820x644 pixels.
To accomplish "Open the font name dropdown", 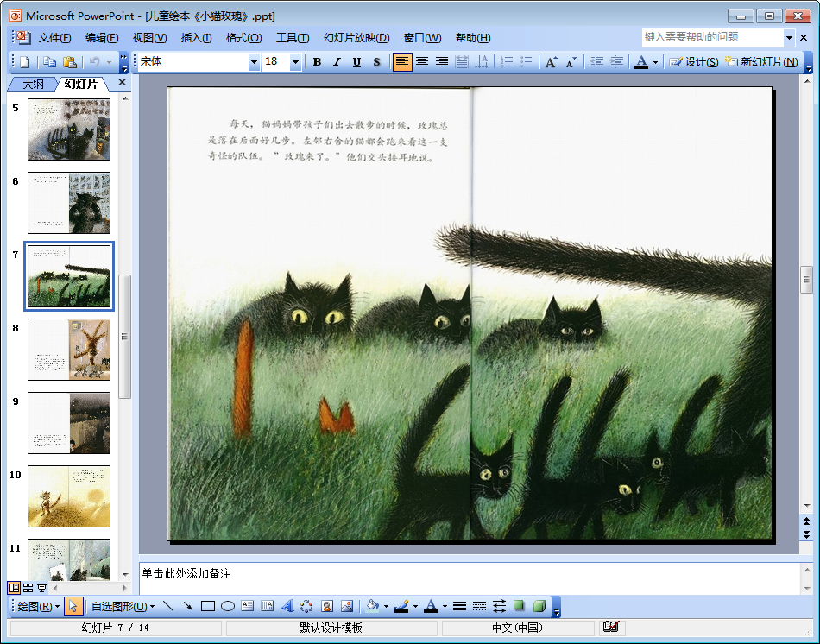I will click(254, 62).
